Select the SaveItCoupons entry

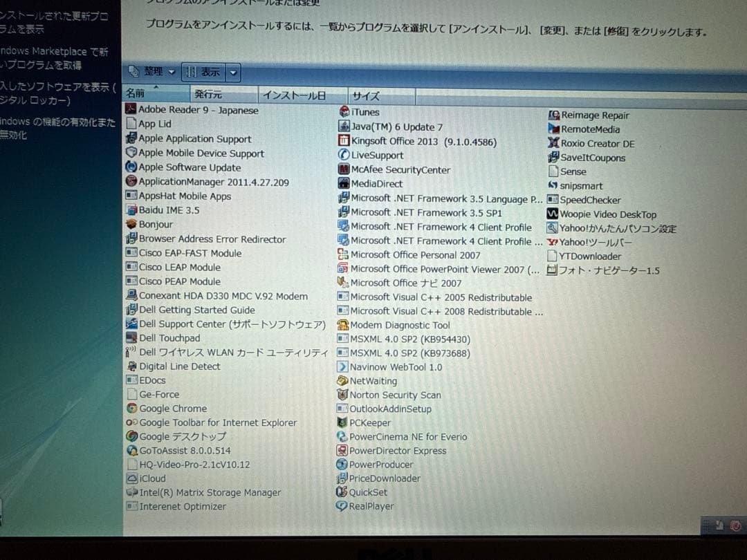click(587, 157)
